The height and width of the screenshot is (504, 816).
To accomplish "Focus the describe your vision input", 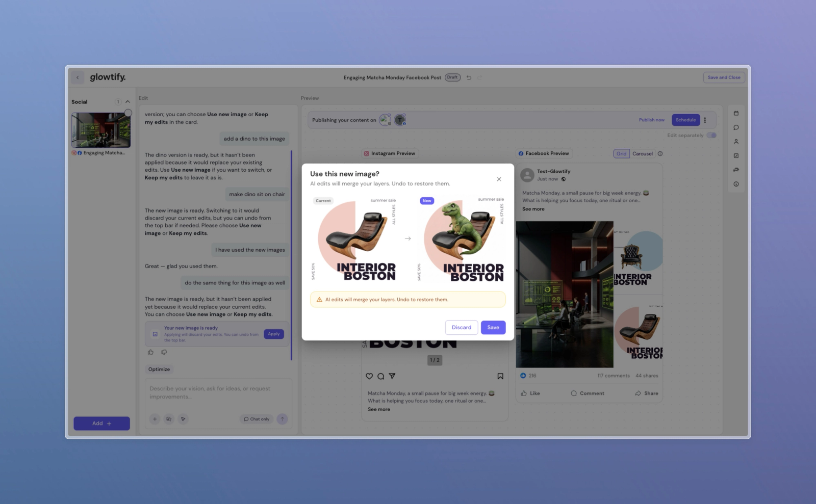I will [x=218, y=393].
